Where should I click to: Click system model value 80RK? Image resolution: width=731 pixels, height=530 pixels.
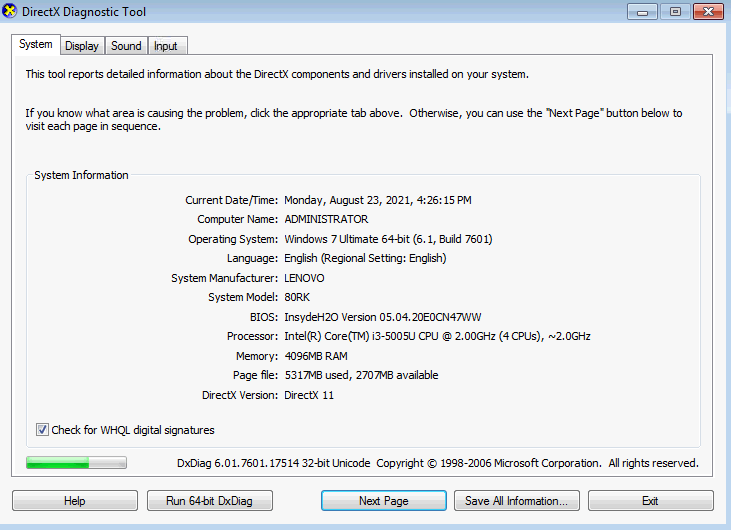click(297, 297)
